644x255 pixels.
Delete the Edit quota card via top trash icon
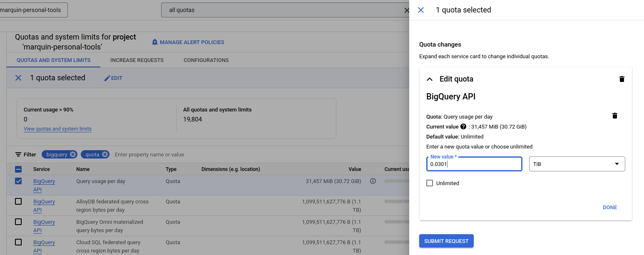coord(622,79)
